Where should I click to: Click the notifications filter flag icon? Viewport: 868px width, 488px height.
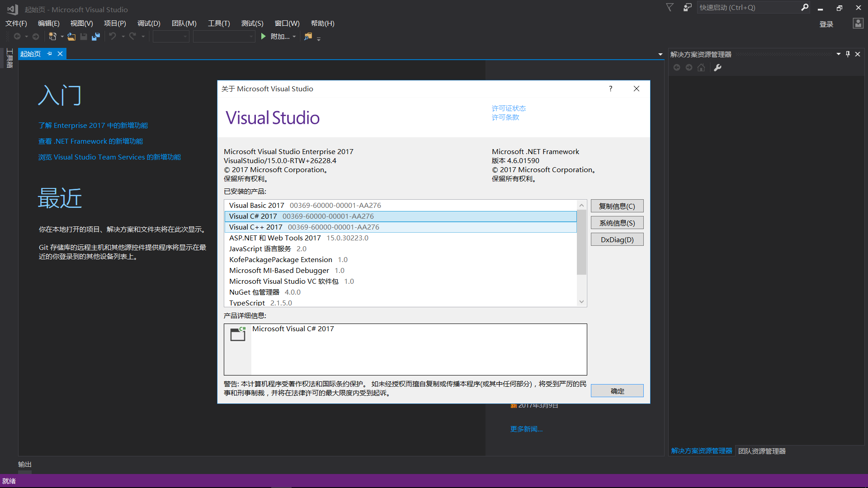pyautogui.click(x=670, y=8)
